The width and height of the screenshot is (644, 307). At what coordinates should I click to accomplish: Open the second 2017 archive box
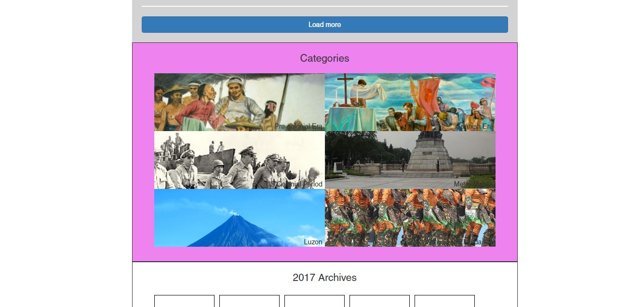249,301
